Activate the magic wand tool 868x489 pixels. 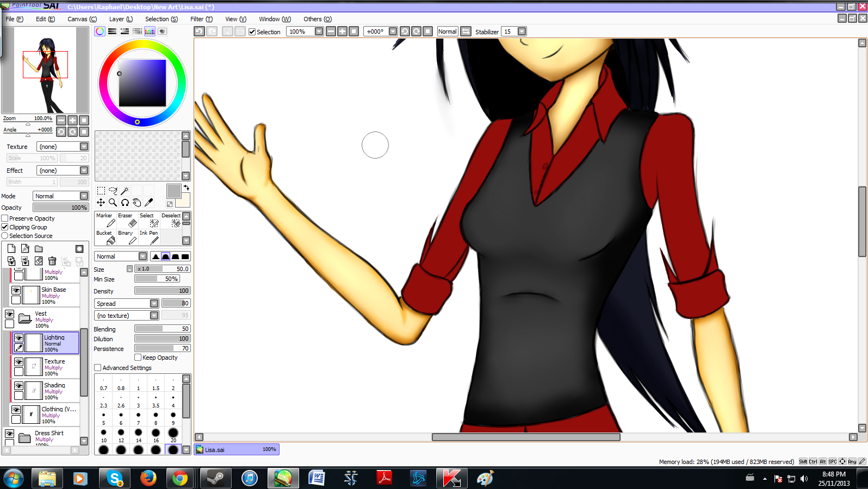125,191
